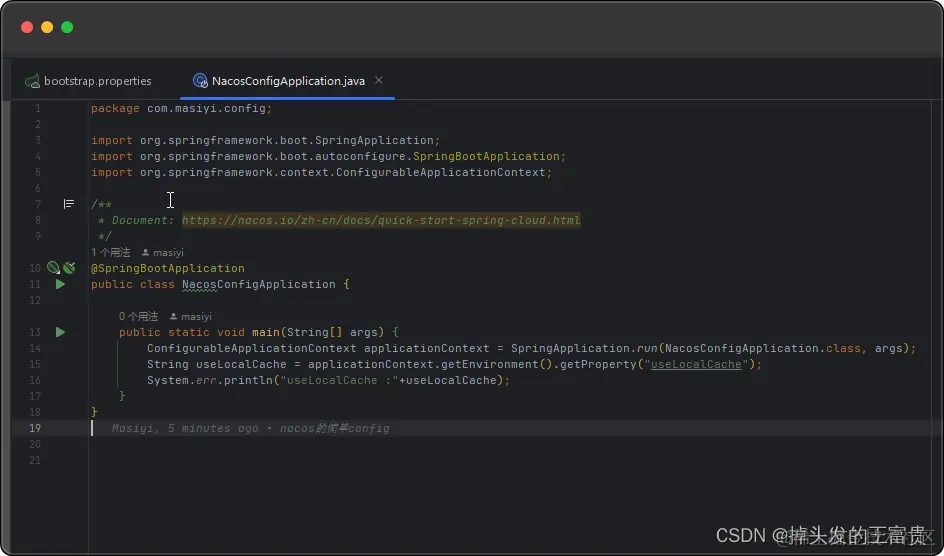Click author hint 'masiyi' above the class

coord(163,253)
